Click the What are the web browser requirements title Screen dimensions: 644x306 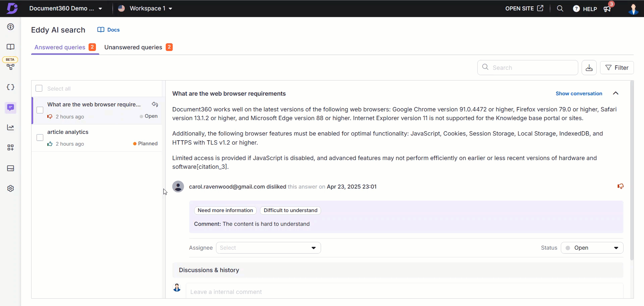(229, 94)
